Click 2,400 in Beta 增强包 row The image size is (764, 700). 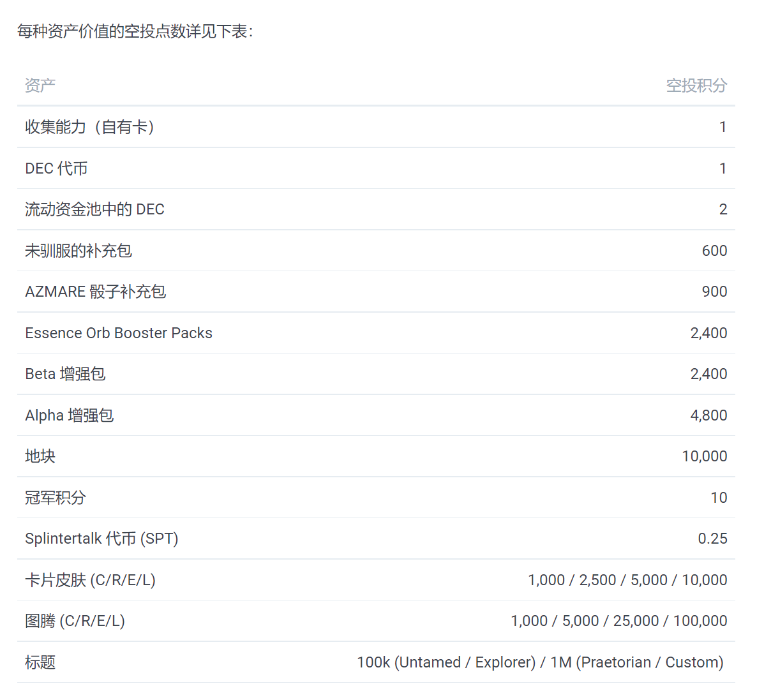tap(708, 374)
